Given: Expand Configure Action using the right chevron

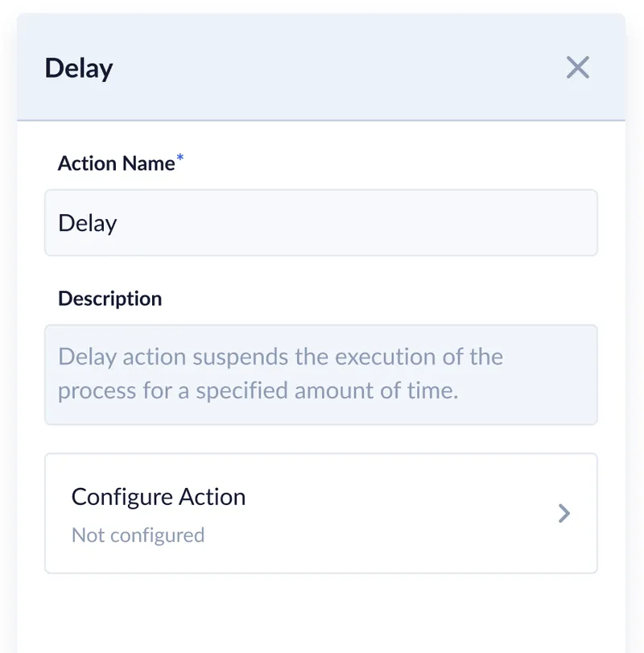Looking at the screenshot, I should click(564, 514).
